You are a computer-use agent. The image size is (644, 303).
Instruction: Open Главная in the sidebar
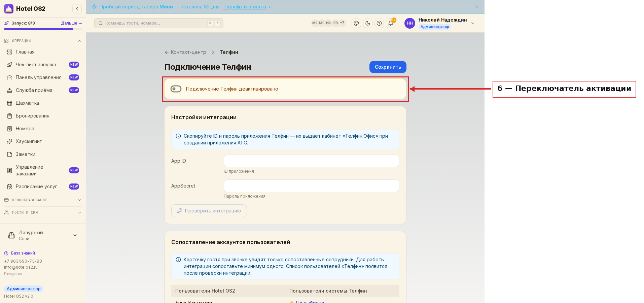click(43, 52)
